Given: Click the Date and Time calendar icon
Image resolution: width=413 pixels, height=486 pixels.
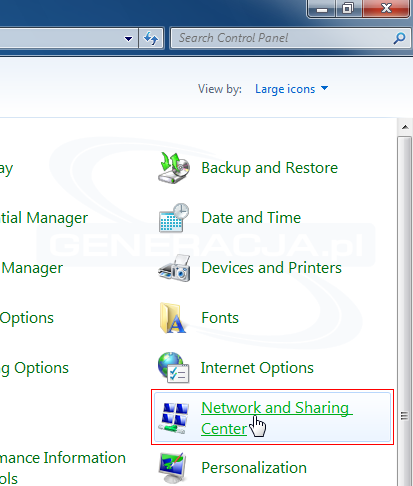Looking at the screenshot, I should point(174,218).
